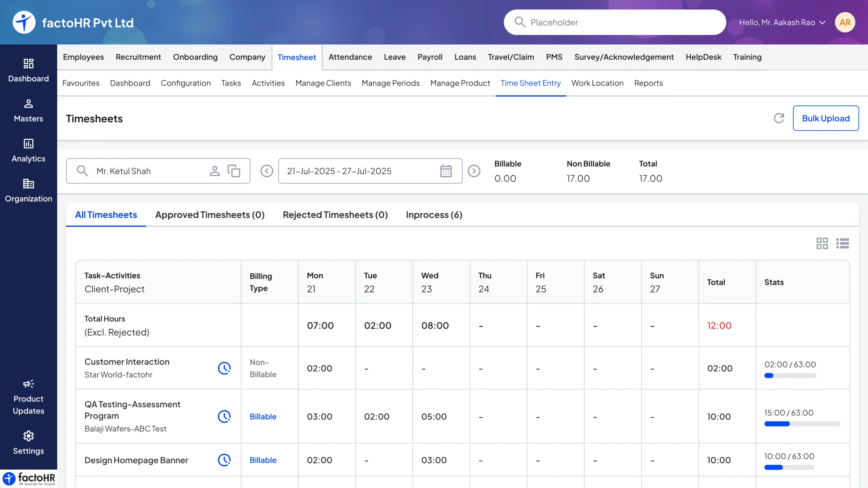Viewport: 868px width, 488px height.
Task: Refresh the Timesheets page
Action: tap(779, 118)
